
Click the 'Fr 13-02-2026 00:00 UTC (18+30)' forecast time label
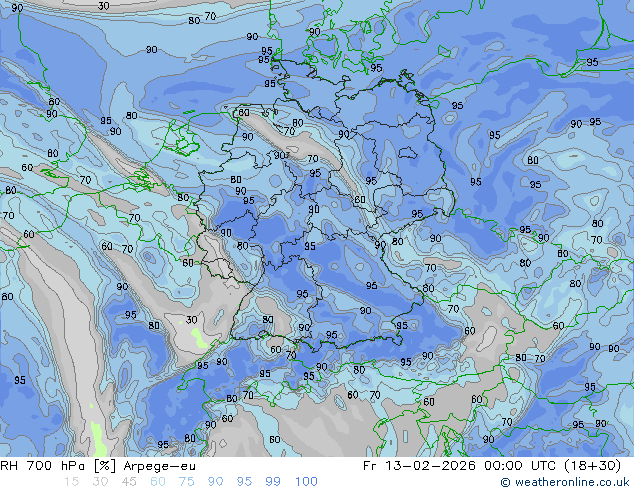pos(492,466)
